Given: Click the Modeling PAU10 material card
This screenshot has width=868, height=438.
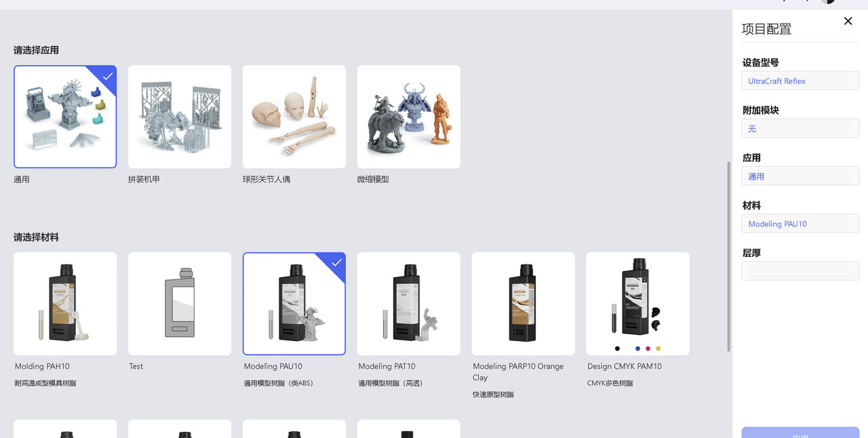Looking at the screenshot, I should [294, 304].
